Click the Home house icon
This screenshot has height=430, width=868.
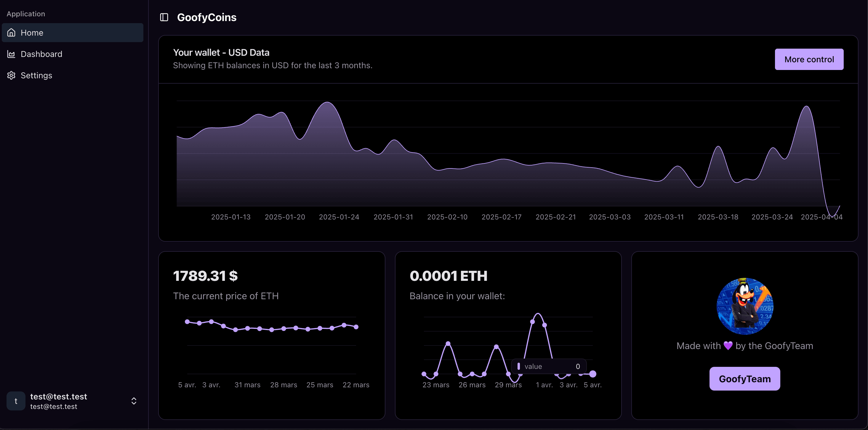point(12,33)
